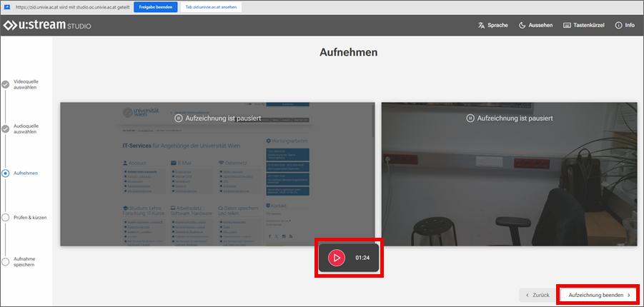Go back with the Zurück button

(x=537, y=294)
